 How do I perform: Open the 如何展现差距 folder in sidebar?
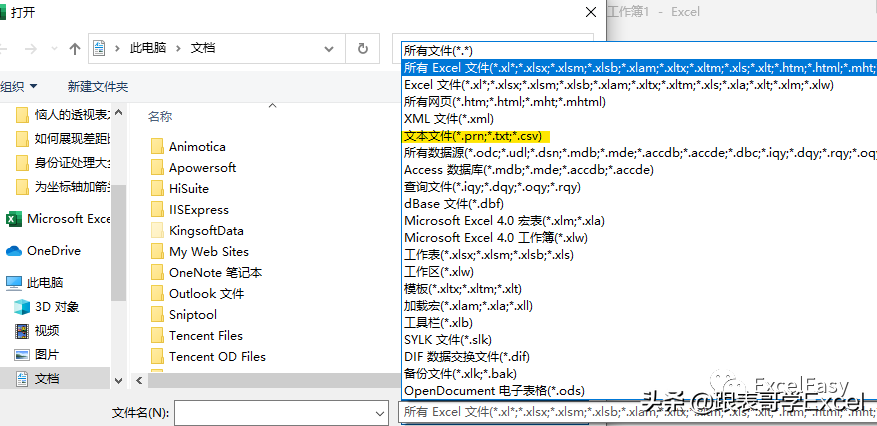[63, 139]
